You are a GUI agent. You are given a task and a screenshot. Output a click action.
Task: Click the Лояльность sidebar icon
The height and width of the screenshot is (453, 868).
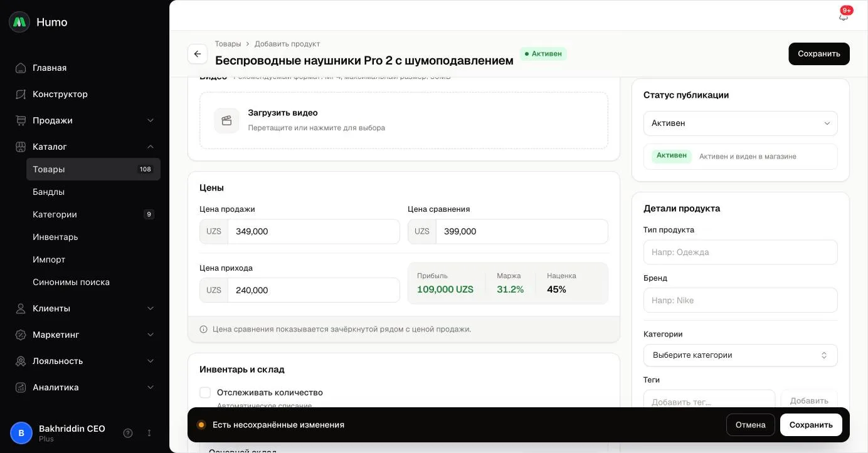(21, 361)
